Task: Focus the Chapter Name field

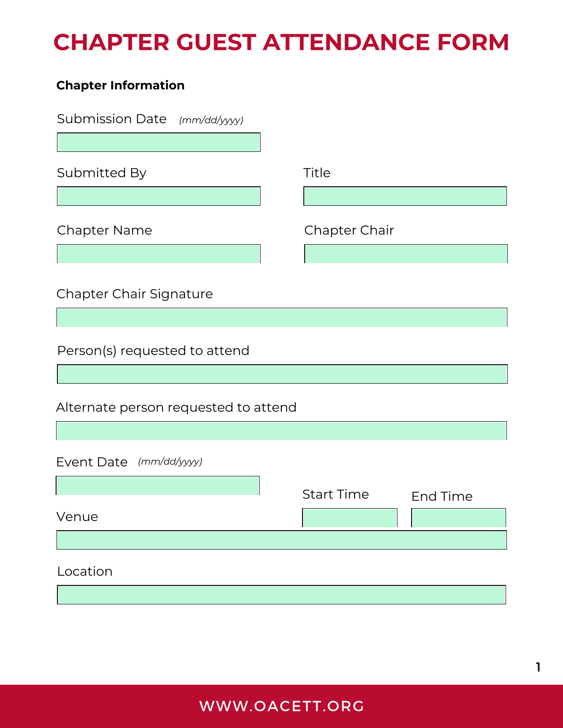Action: pyautogui.click(x=159, y=254)
